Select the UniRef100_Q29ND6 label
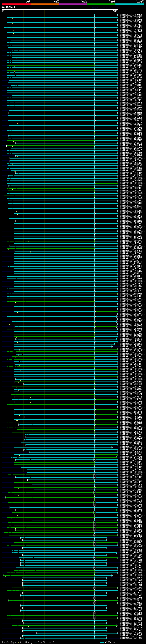This screenshot has width=146, height=644. click(x=131, y=55)
